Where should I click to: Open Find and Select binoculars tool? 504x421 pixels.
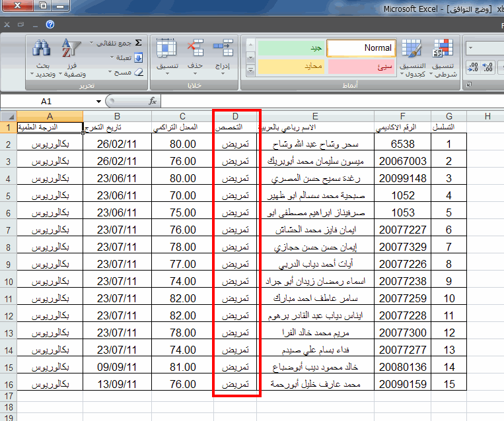click(42, 48)
